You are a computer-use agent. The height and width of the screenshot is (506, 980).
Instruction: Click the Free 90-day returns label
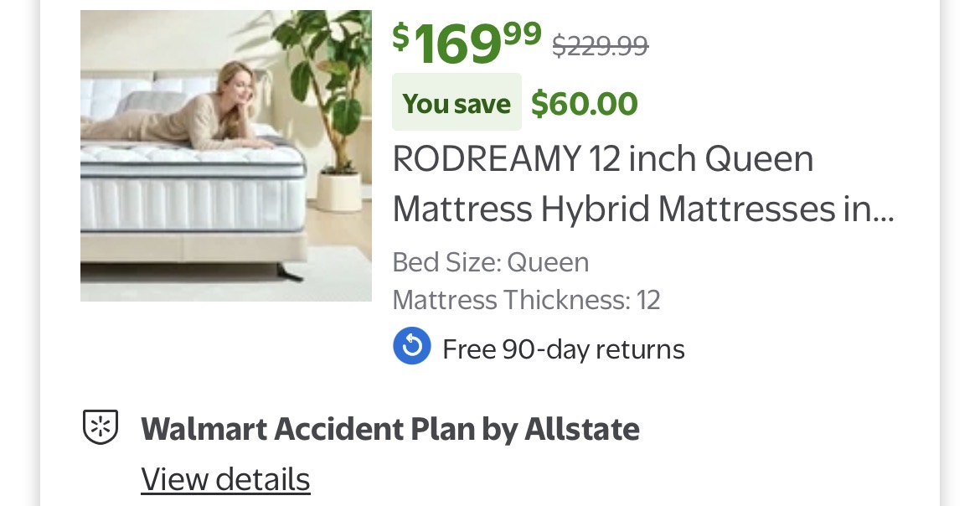[x=563, y=349]
